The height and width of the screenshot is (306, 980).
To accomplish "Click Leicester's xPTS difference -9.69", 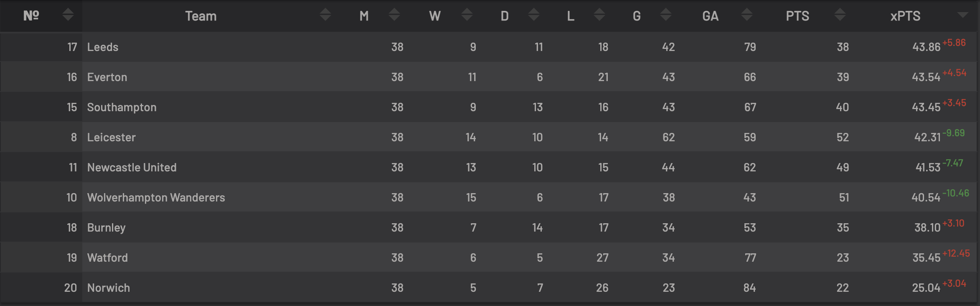I will click(954, 133).
